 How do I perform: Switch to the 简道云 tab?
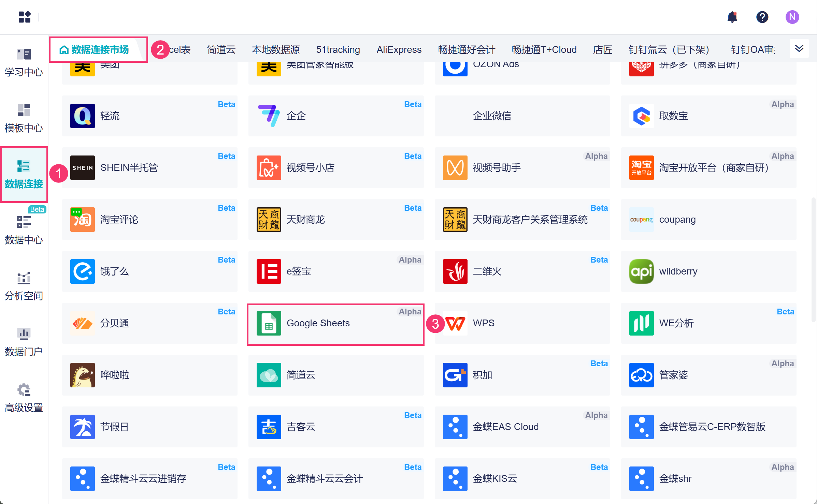point(221,50)
